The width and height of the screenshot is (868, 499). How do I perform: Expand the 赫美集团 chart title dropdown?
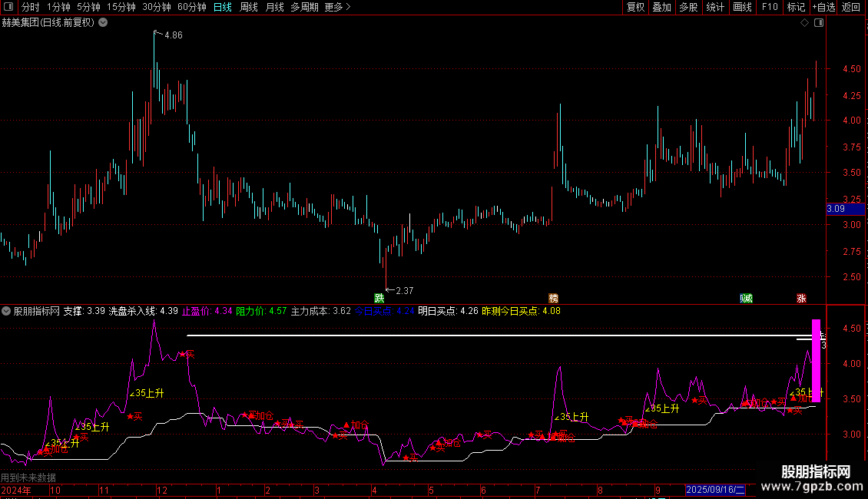click(x=104, y=23)
